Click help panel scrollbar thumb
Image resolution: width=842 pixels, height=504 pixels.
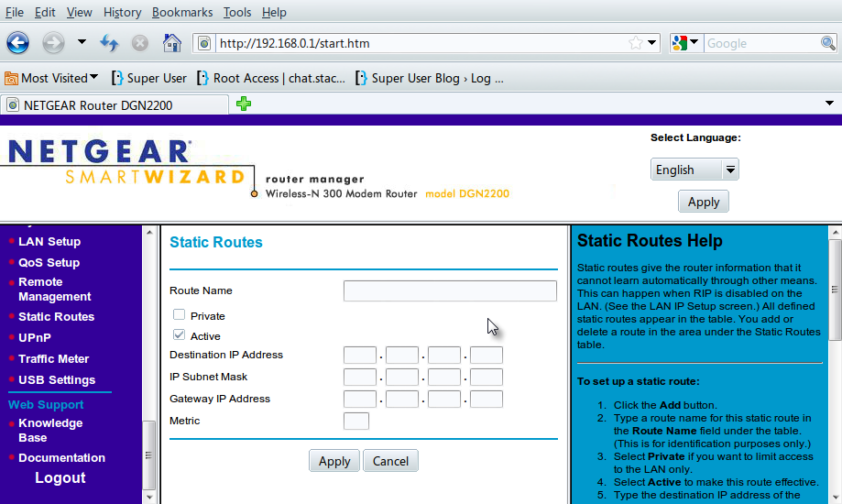click(835, 290)
